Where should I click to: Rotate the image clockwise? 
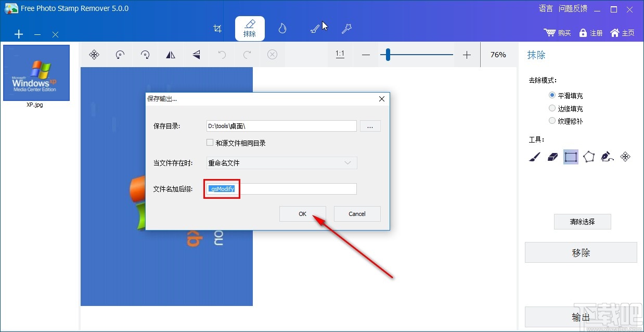pos(145,54)
